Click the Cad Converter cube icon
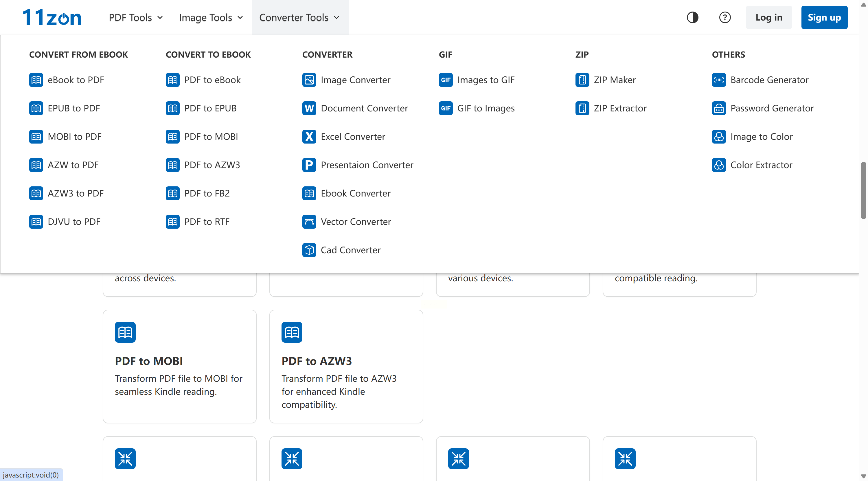Viewport: 868px width, 481px height. coord(309,250)
